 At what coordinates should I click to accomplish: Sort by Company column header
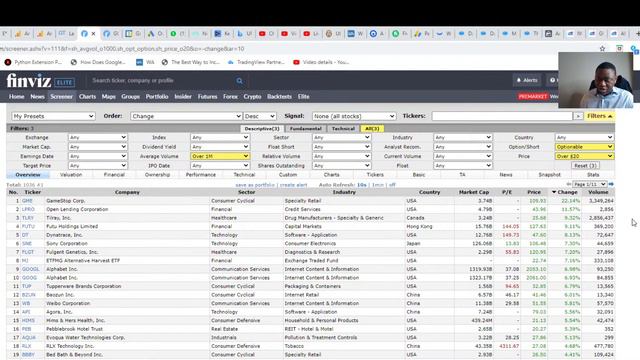coord(127,192)
